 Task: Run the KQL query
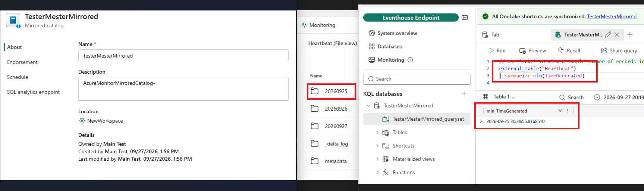coord(497,50)
